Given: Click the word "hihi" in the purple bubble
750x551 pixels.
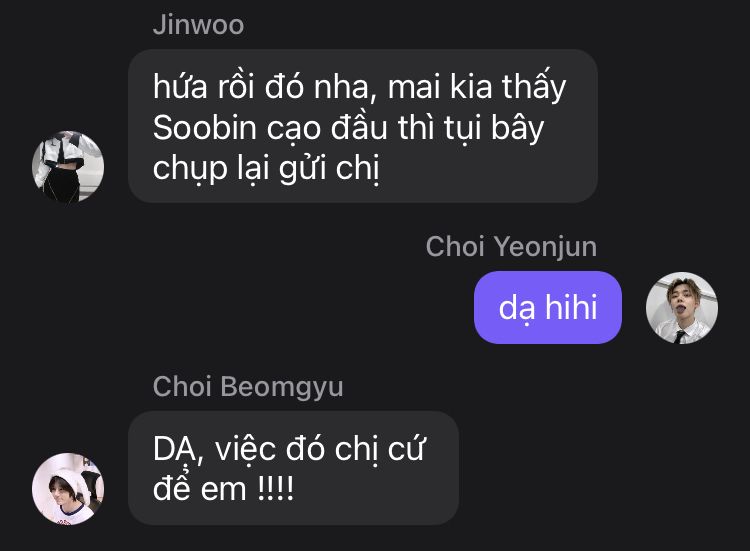Looking at the screenshot, I should pyautogui.click(x=571, y=307).
